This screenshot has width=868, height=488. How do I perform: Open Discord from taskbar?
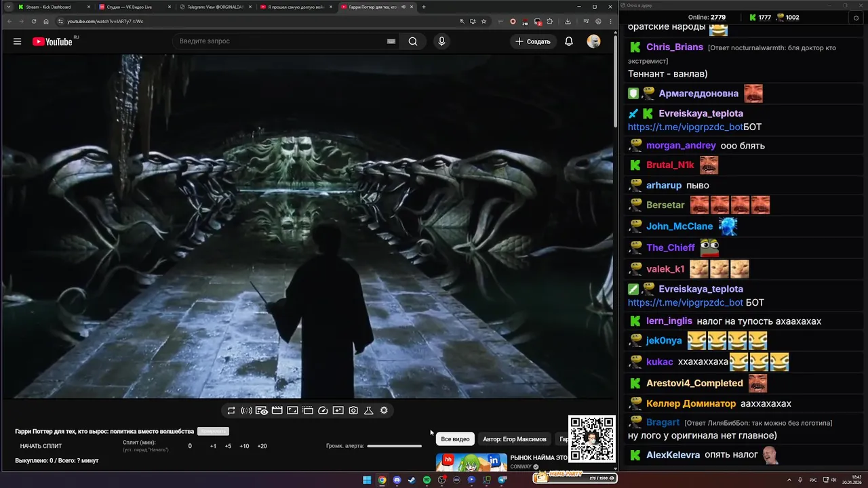pyautogui.click(x=397, y=480)
